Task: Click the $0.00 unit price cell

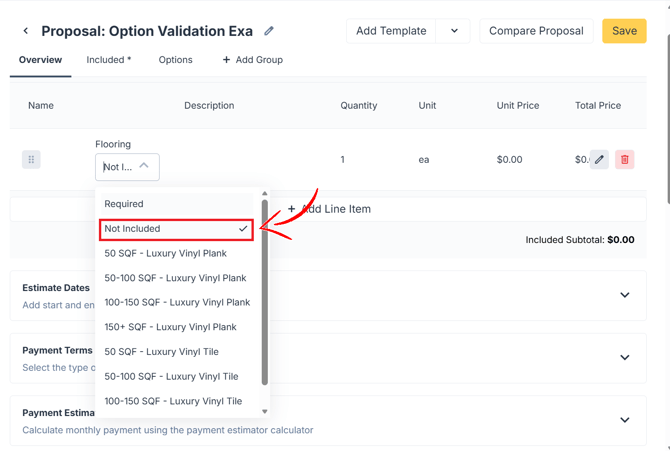Action: click(x=509, y=159)
